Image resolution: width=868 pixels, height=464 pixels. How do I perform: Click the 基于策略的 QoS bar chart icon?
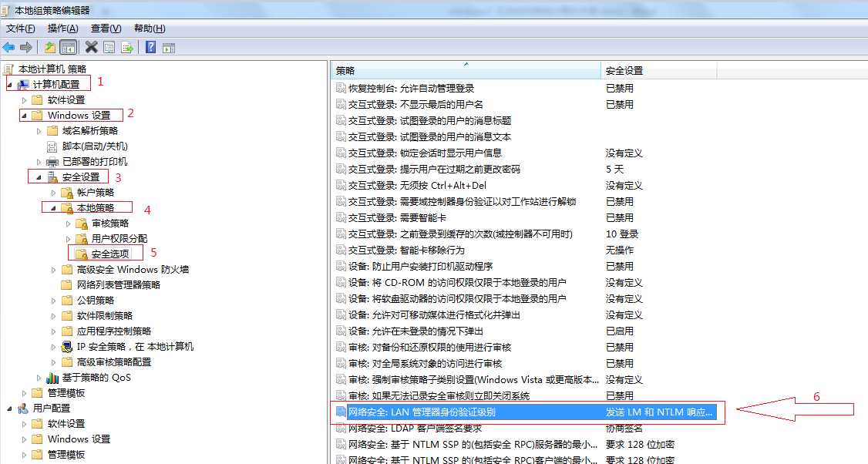pyautogui.click(x=52, y=378)
